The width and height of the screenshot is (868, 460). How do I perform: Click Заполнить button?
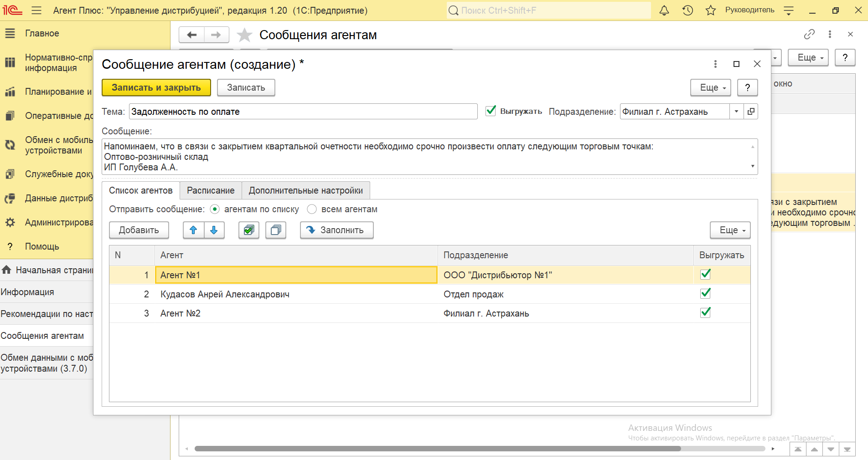336,230
